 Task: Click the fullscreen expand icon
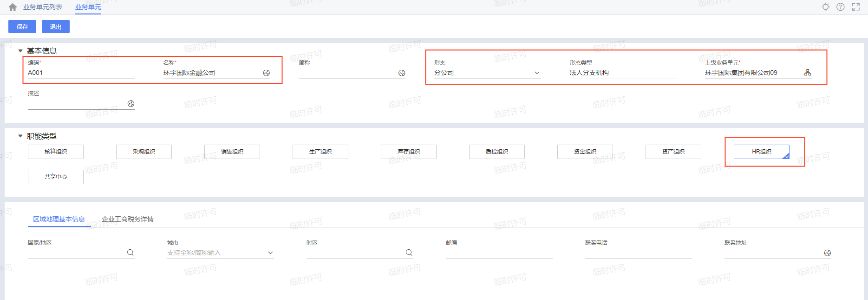[856, 7]
